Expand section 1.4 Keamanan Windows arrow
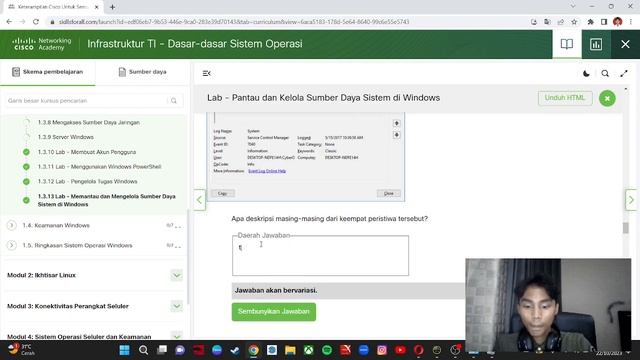This screenshot has height=360, width=640. click(x=12, y=225)
